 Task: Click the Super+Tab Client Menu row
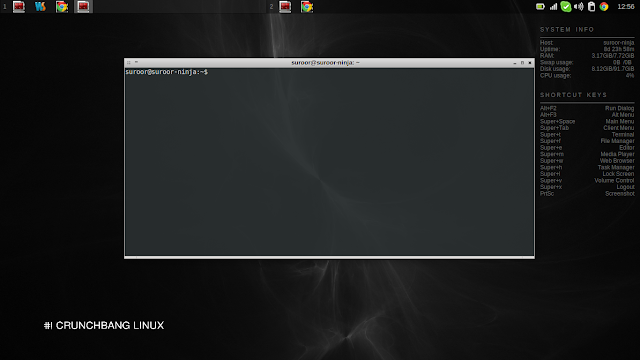point(587,128)
